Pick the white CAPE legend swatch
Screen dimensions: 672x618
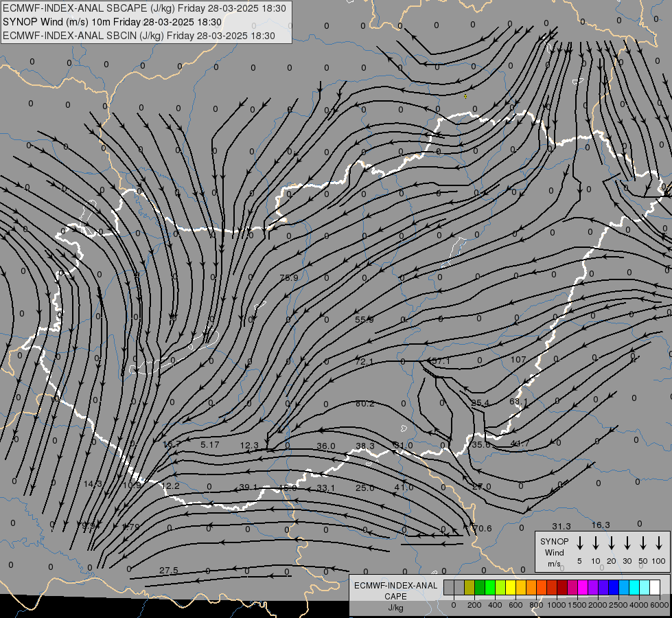point(654,588)
